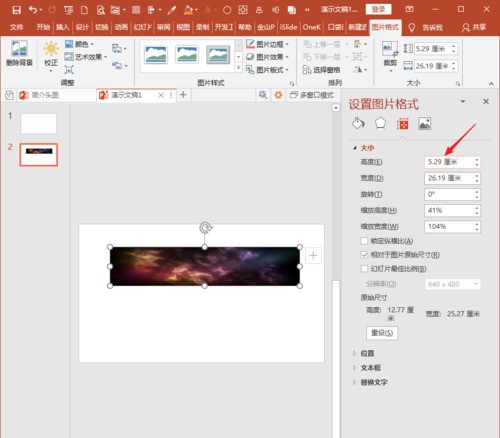Enable Lock aspect ratio (锁定纵横比) checkbox
The width and height of the screenshot is (500, 438).
(x=364, y=241)
